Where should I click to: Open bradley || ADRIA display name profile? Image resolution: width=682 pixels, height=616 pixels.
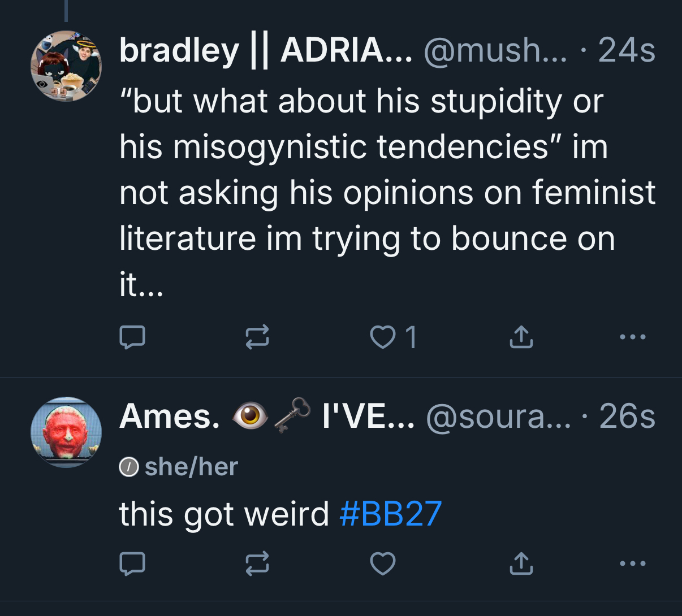coord(266,50)
